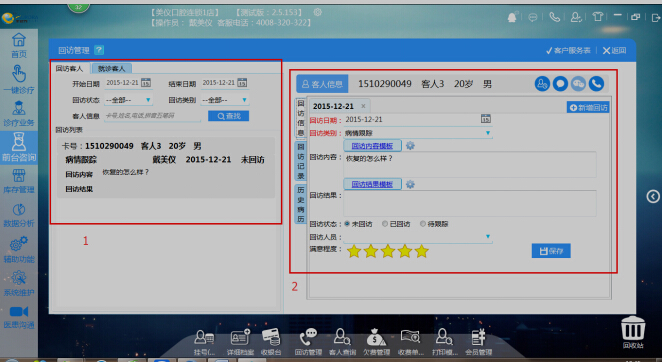The image size is (662, 362).
Task: Open the 回收站 recycle bin
Action: (x=633, y=332)
